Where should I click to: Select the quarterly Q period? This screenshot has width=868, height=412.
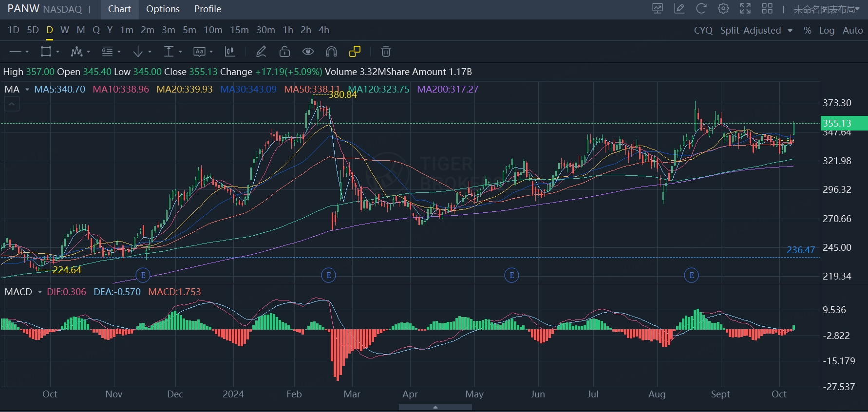[x=96, y=30]
